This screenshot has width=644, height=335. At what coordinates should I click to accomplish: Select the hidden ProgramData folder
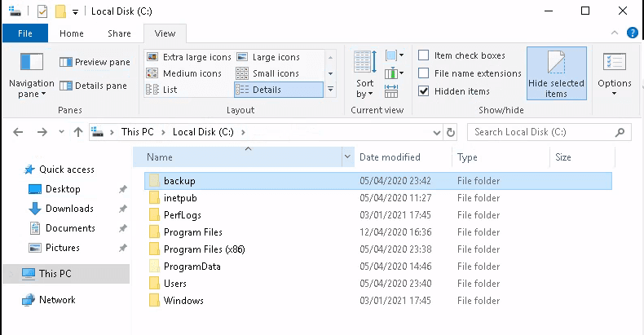pos(378,267)
